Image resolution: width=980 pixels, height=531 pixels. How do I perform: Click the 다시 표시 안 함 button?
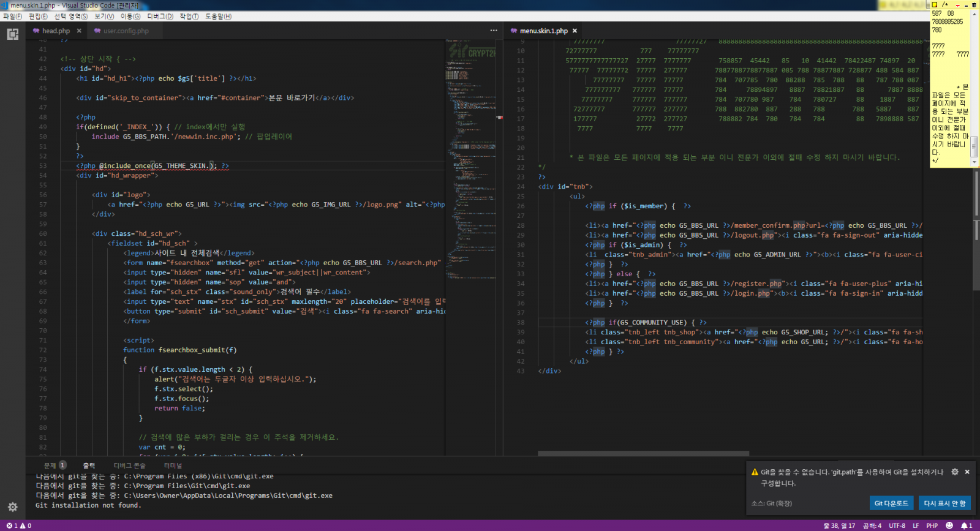944,503
